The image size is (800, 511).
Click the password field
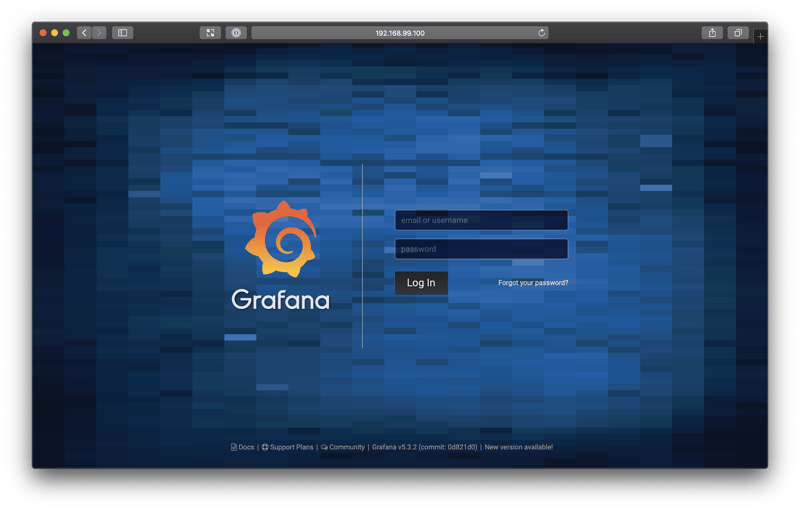coord(481,249)
